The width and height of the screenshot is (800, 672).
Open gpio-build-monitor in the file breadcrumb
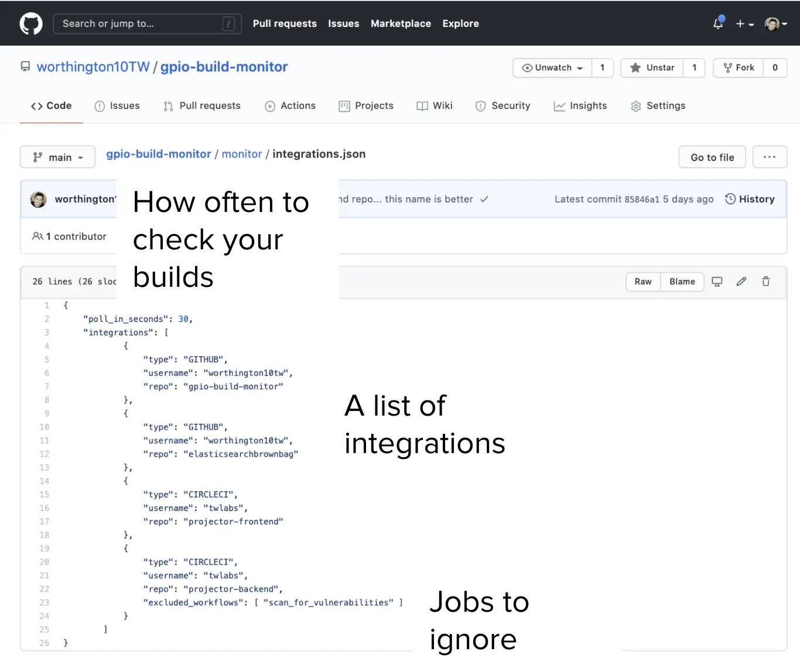click(159, 154)
